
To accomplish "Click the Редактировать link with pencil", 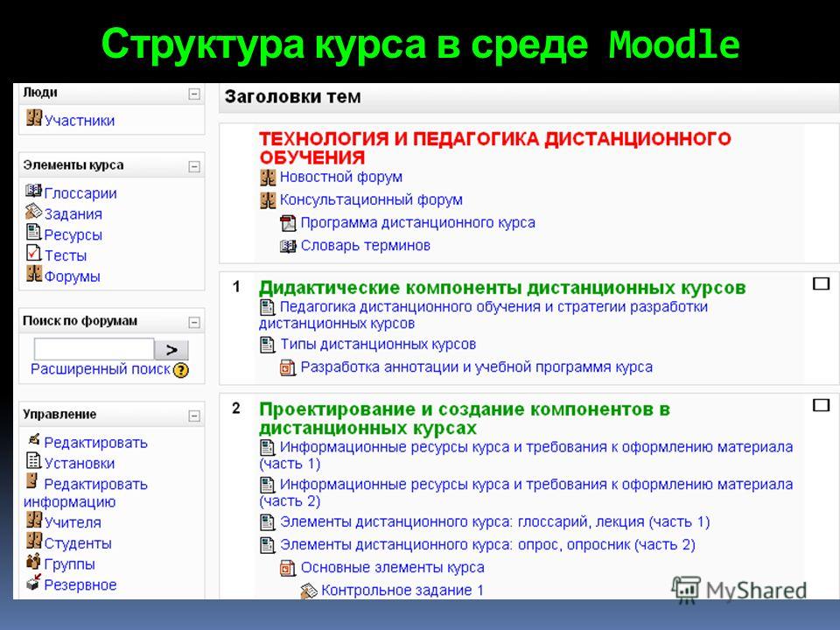I will [x=95, y=443].
